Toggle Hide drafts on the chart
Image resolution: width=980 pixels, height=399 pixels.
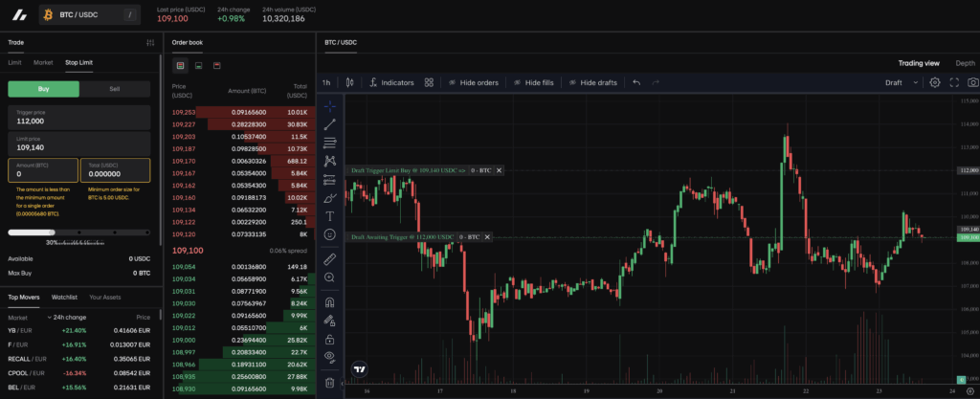(x=591, y=82)
